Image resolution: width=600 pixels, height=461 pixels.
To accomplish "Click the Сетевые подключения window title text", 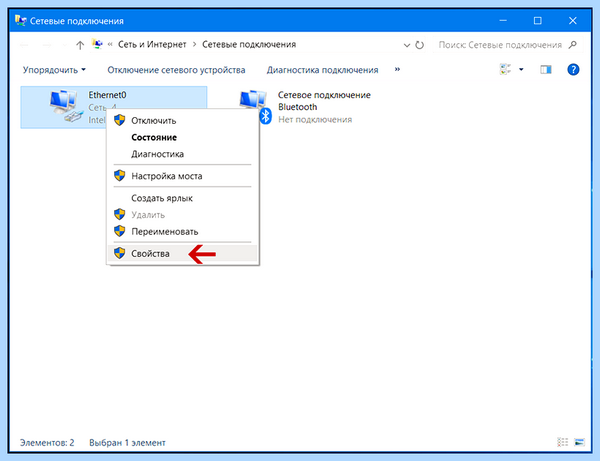I will tap(77, 21).
